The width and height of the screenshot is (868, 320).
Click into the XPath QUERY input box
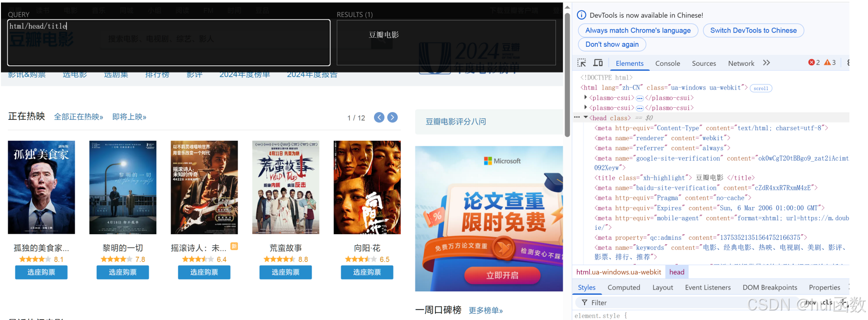[169, 42]
